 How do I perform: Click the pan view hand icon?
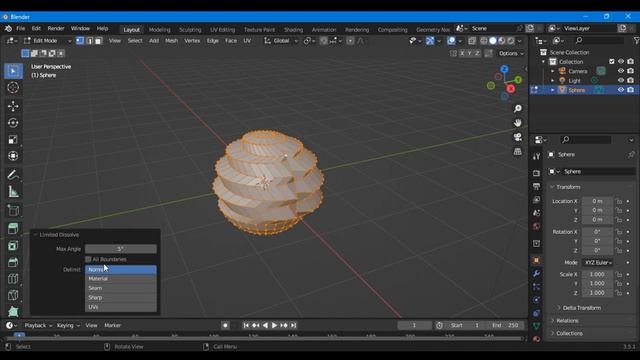click(x=518, y=123)
